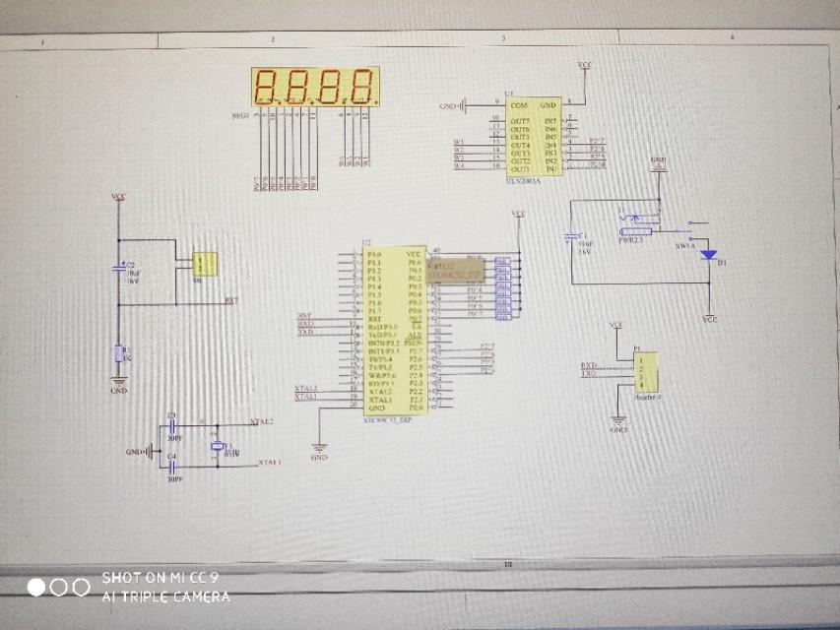Select resistor R1 above the GND symbol
The width and height of the screenshot is (840, 630).
[x=119, y=353]
